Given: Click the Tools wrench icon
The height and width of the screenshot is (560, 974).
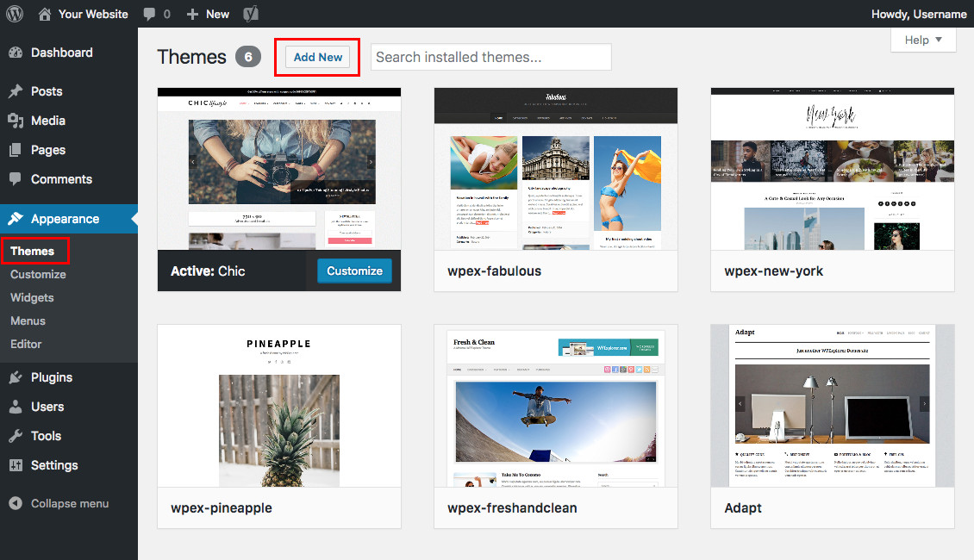Looking at the screenshot, I should click(x=16, y=436).
